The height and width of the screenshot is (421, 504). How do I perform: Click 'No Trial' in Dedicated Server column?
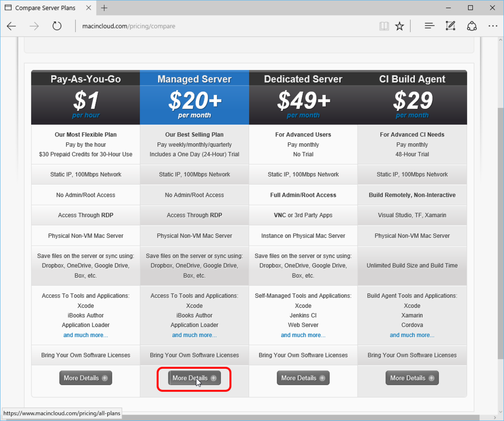click(303, 155)
